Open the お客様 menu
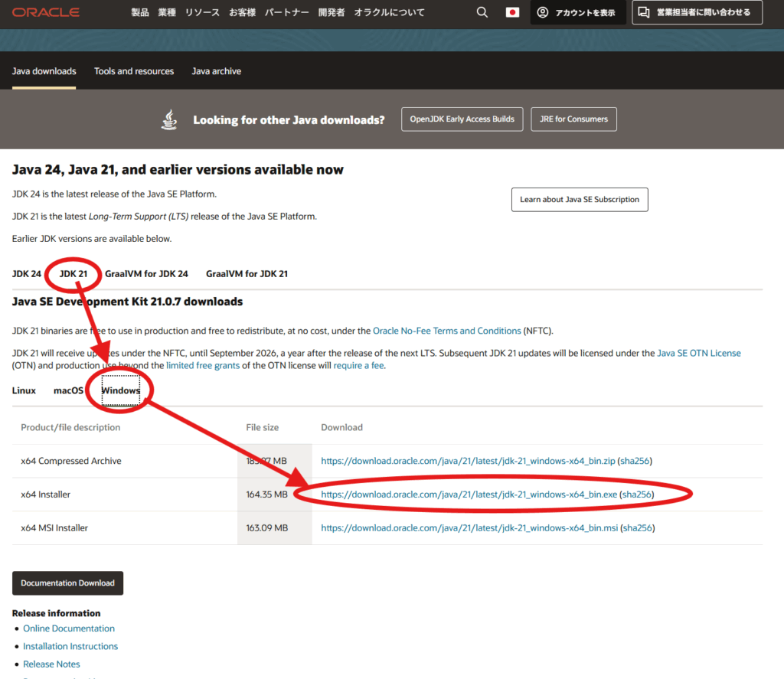This screenshot has height=679, width=784. click(x=242, y=12)
